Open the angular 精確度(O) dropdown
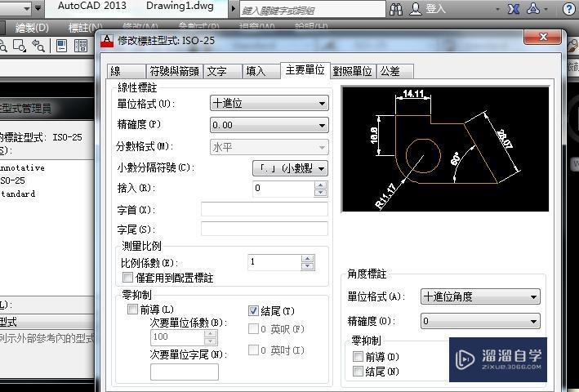The image size is (579, 392). tap(480, 321)
